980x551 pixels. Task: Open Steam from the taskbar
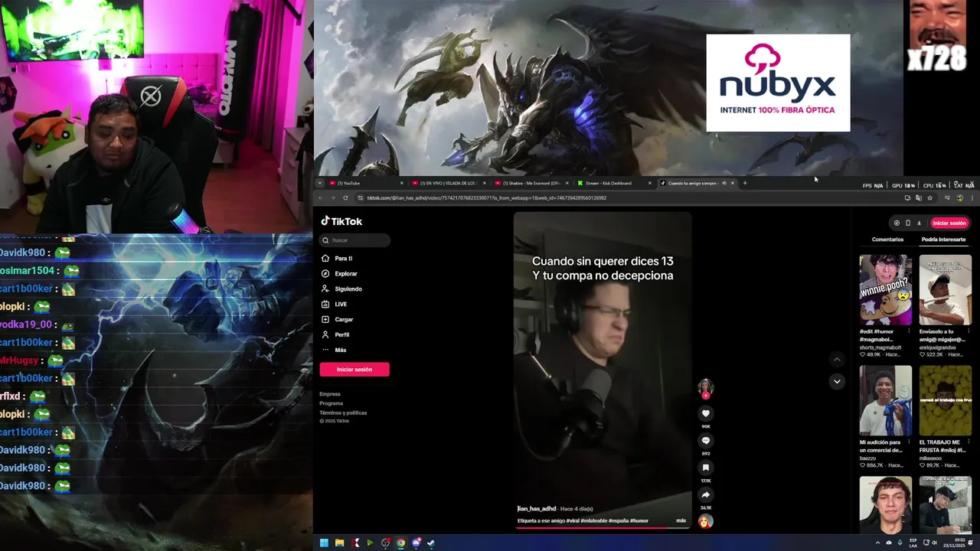click(x=431, y=543)
